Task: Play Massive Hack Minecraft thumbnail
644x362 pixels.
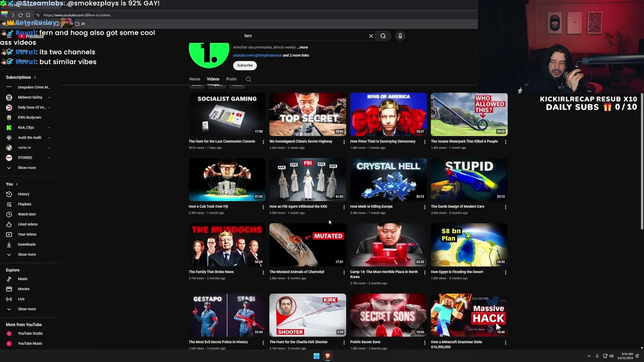Action: (469, 315)
